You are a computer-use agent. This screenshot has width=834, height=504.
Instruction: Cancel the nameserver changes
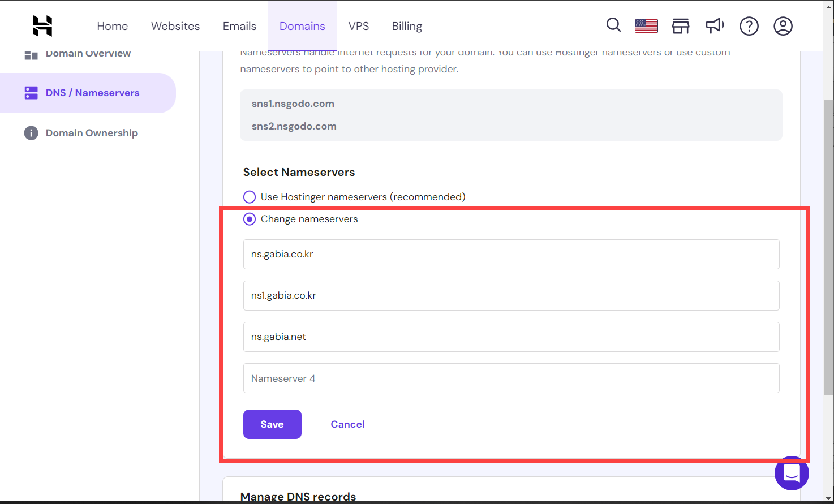tap(347, 424)
